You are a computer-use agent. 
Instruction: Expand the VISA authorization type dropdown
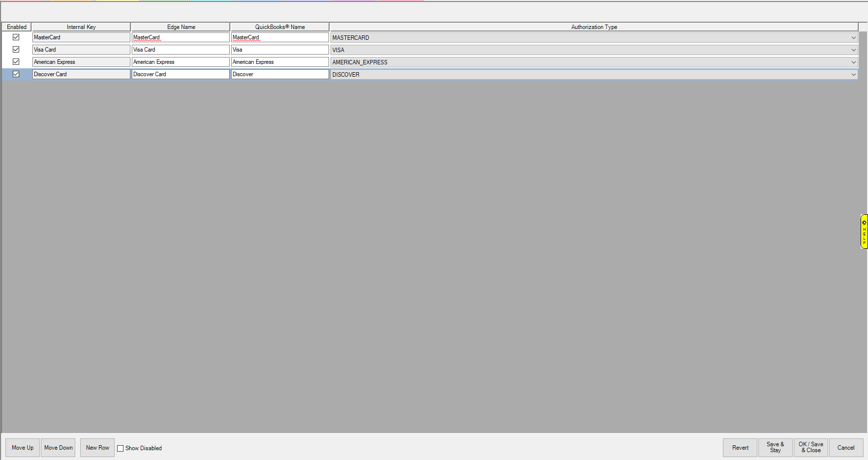point(853,50)
